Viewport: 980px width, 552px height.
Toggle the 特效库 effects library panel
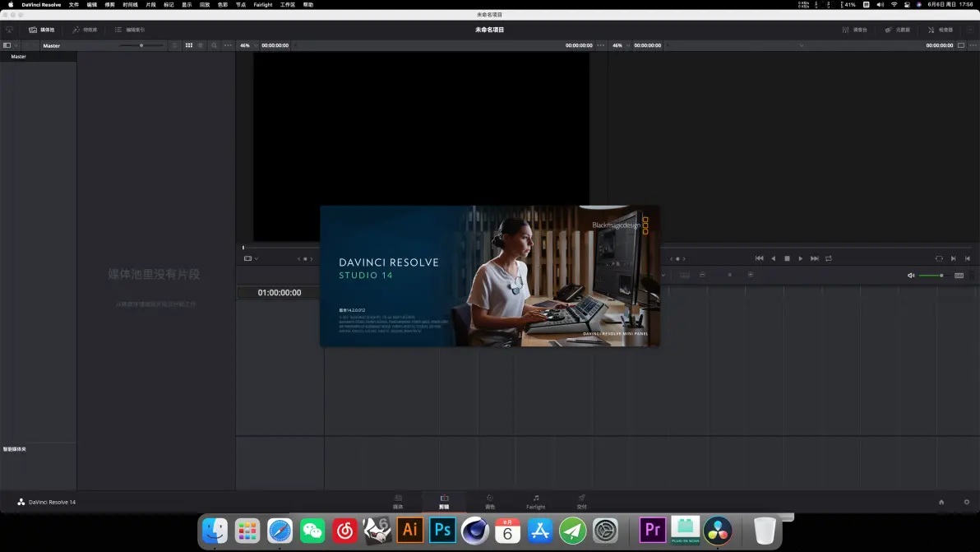click(x=85, y=30)
